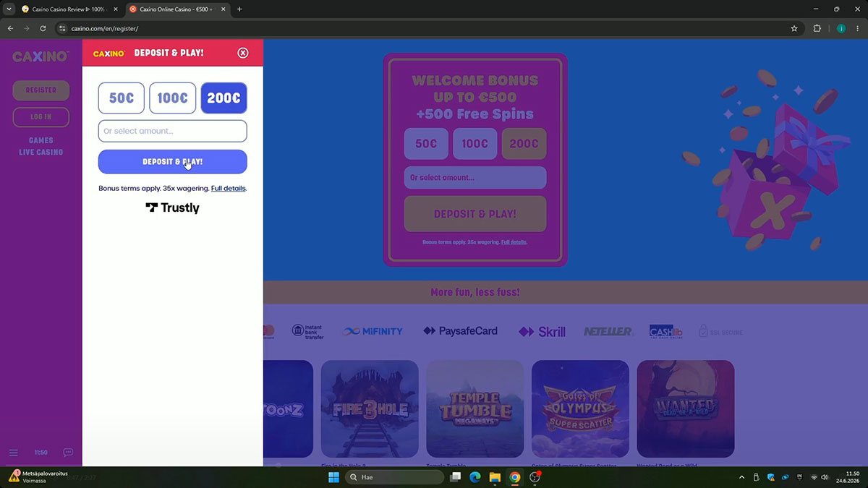
Task: Click the taskbar search box 'Hae'
Action: click(x=394, y=477)
